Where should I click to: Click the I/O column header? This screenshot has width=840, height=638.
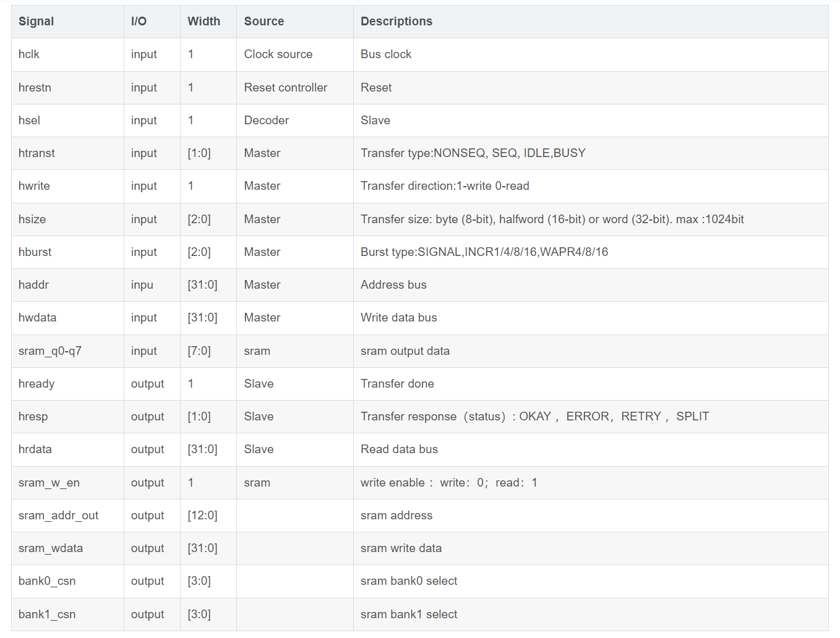(139, 22)
